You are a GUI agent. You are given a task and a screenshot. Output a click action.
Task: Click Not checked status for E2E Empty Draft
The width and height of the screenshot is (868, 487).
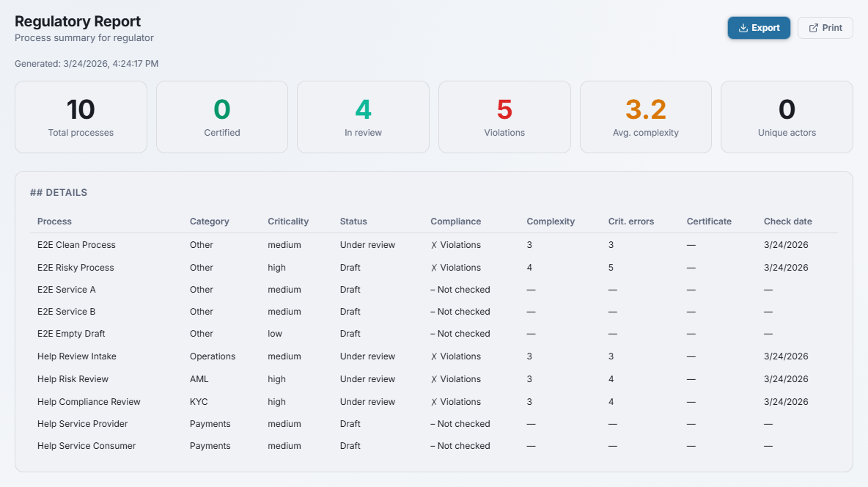460,334
